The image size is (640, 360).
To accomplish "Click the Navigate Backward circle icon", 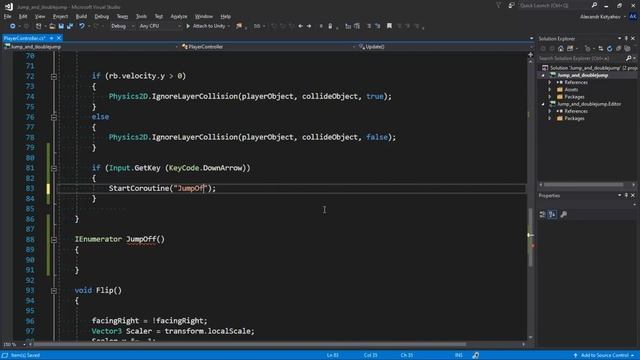I will pyautogui.click(x=13, y=26).
